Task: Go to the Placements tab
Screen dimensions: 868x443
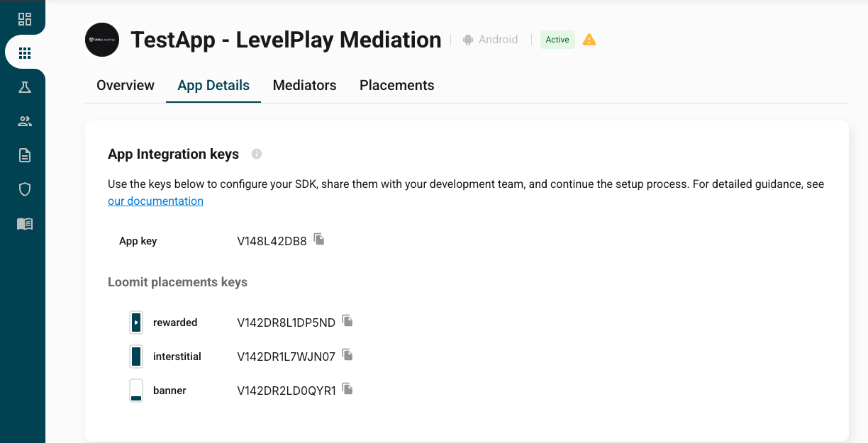Action: point(397,86)
